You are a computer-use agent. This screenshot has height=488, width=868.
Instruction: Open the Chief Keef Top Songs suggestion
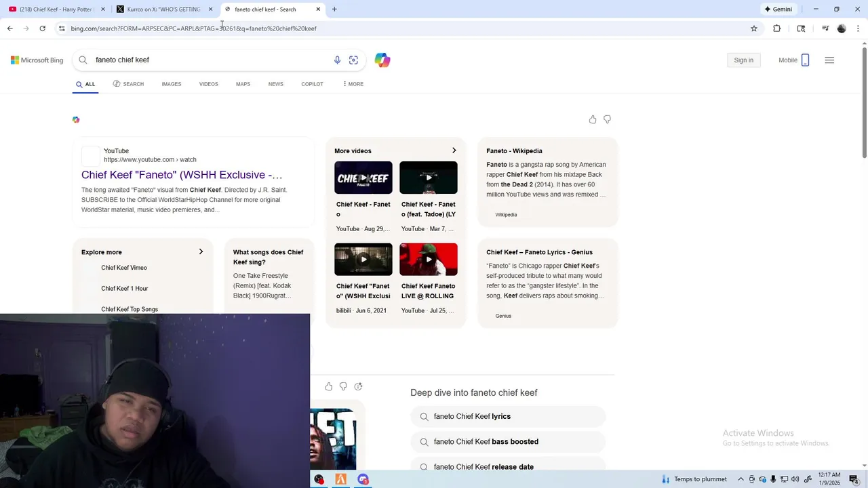pyautogui.click(x=130, y=309)
